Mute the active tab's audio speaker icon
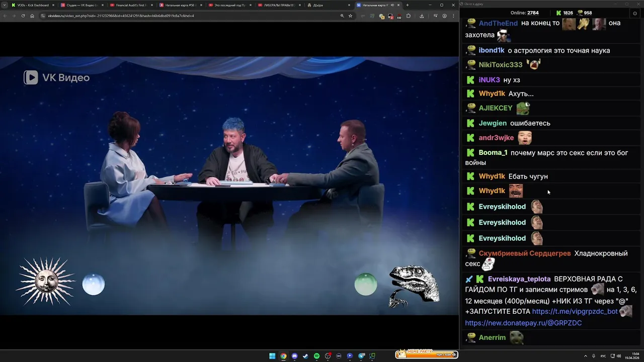The height and width of the screenshot is (362, 644). 392,5
